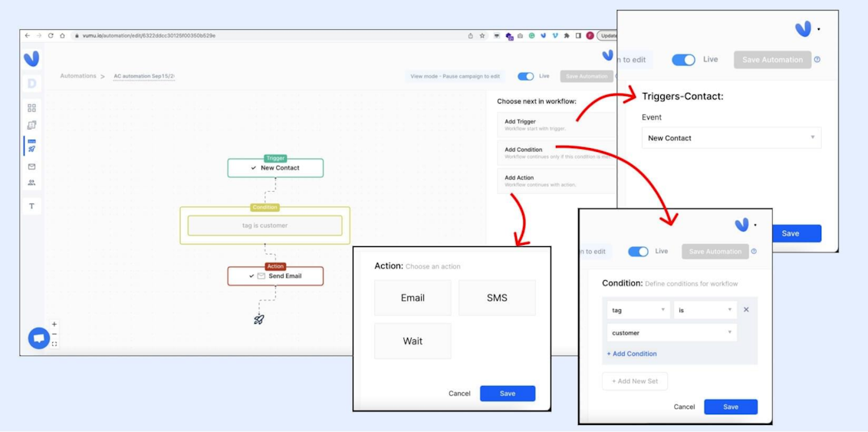Select the Send Email action node
Screen dimensions: 868x432
(275, 276)
